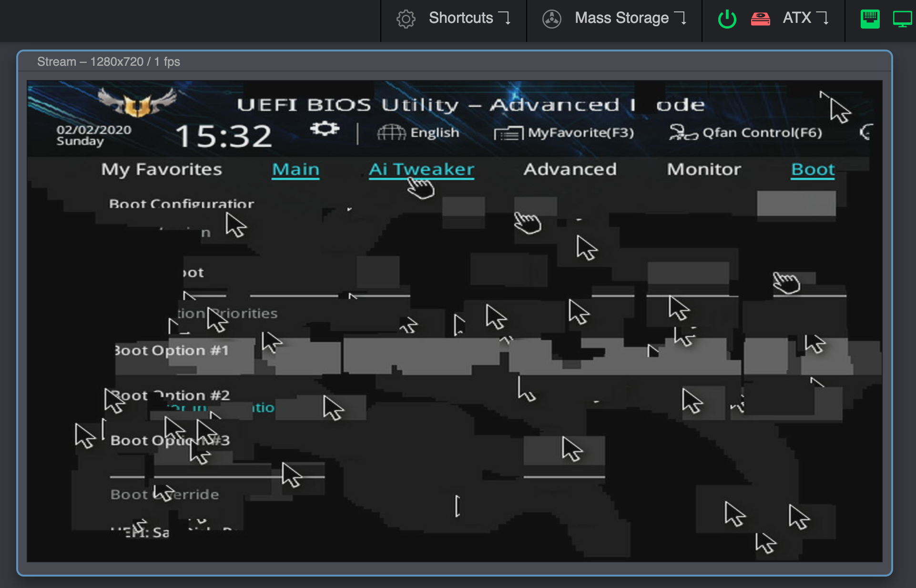Click the globe icon next to English

(391, 132)
